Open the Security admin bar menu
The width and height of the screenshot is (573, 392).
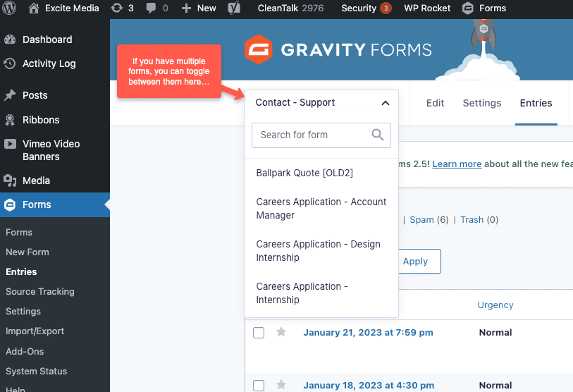(x=366, y=8)
